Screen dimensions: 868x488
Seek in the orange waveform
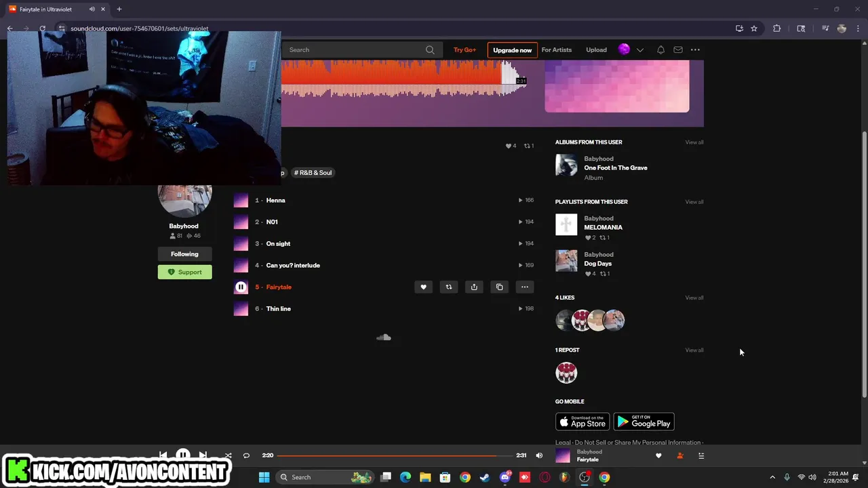(403, 78)
